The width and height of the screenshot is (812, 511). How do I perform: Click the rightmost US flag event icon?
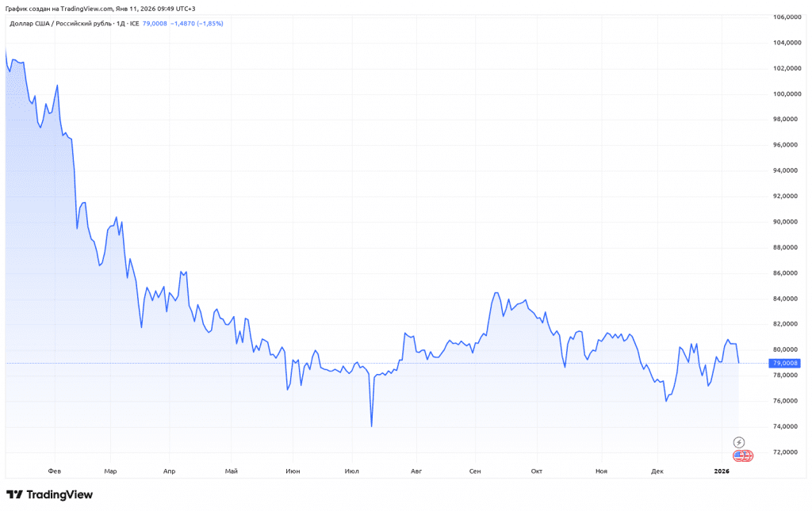tap(747, 456)
